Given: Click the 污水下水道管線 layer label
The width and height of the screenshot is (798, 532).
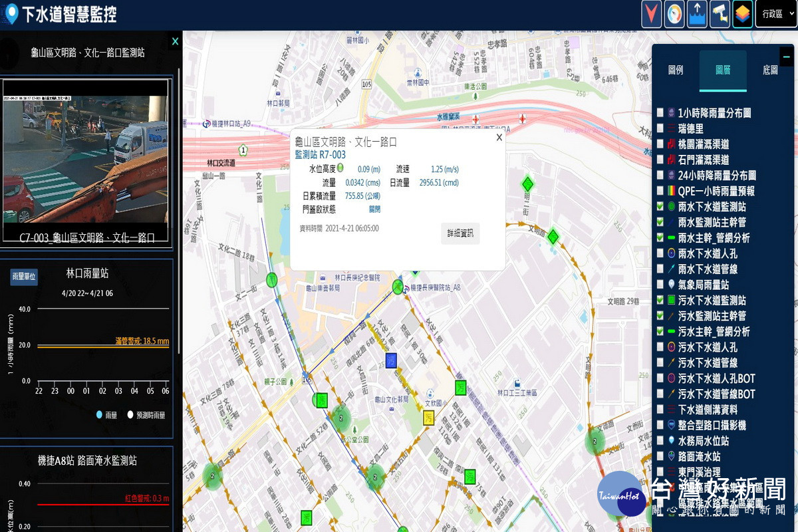Looking at the screenshot, I should coord(708,363).
